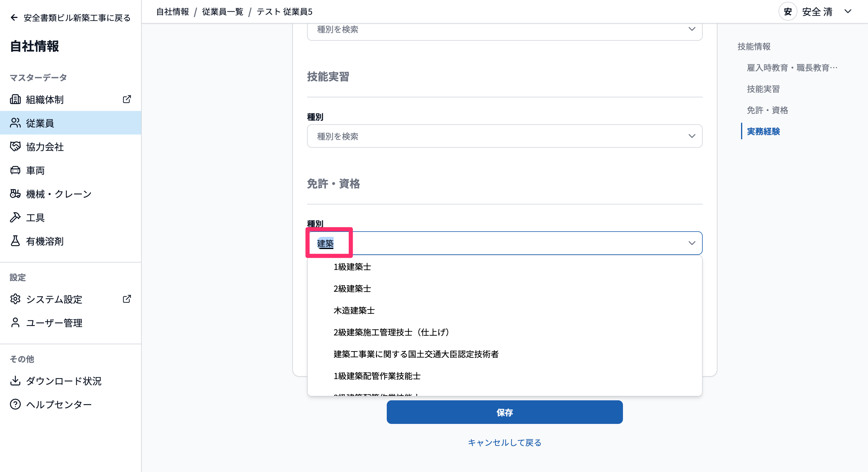
Task: Click the 保存 button
Action: point(505,412)
